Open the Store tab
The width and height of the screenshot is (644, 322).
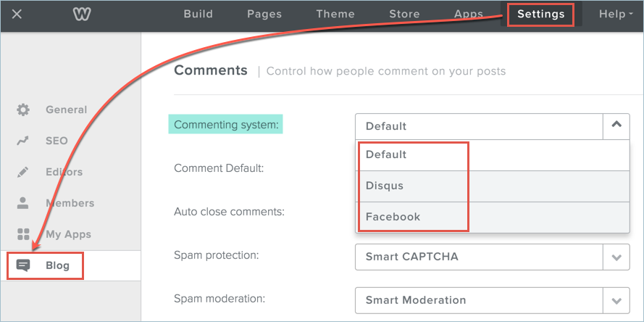pyautogui.click(x=404, y=15)
